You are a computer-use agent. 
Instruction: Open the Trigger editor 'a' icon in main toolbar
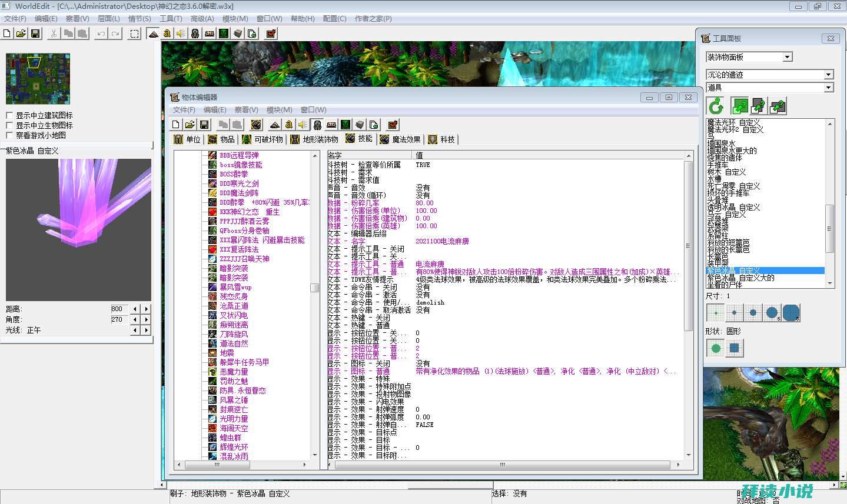(167, 34)
